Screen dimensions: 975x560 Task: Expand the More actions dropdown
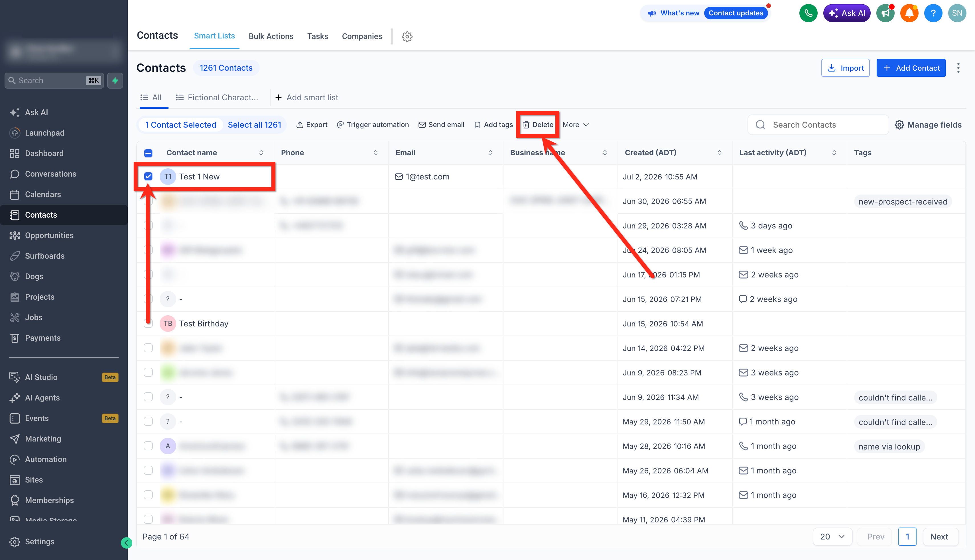point(576,124)
